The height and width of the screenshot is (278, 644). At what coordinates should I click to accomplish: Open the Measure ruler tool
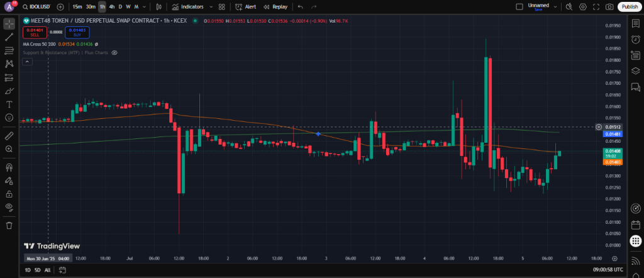[9, 136]
